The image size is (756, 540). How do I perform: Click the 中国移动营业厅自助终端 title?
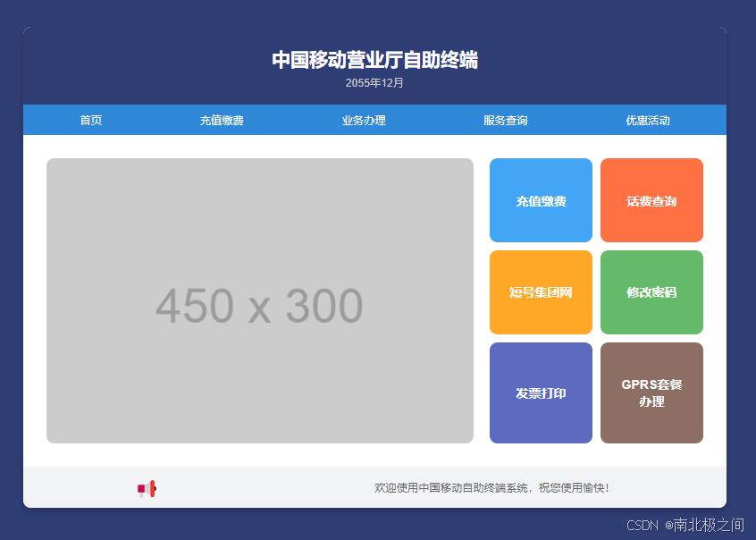pyautogui.click(x=374, y=60)
